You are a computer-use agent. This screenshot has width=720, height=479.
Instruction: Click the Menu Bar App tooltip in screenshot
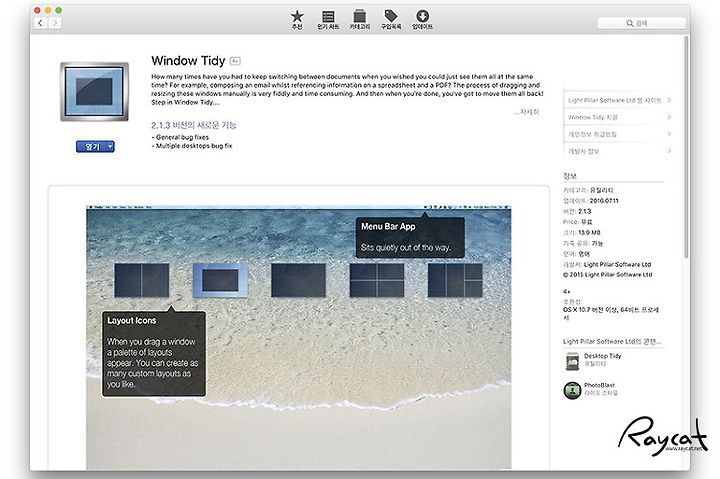(410, 237)
